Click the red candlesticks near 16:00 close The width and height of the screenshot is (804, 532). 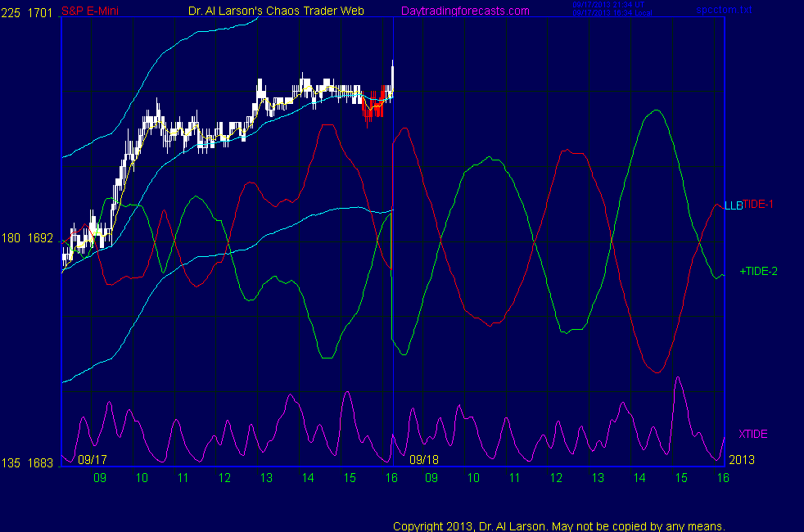(x=373, y=106)
